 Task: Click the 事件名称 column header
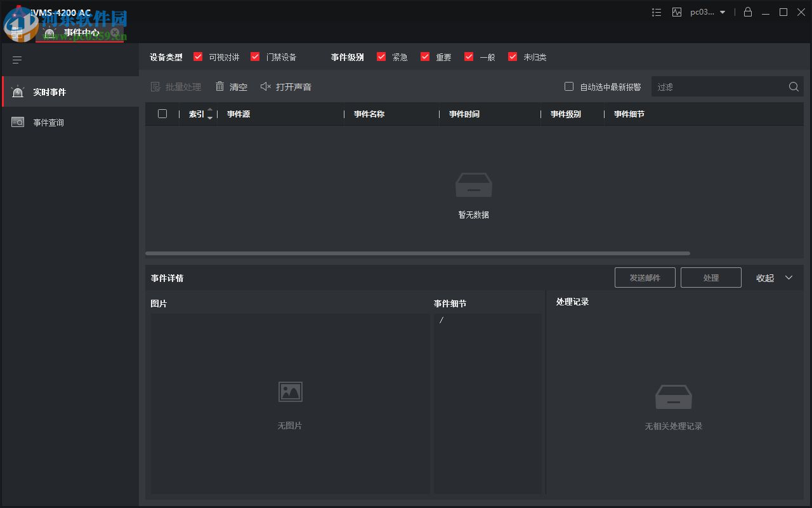[x=369, y=114]
